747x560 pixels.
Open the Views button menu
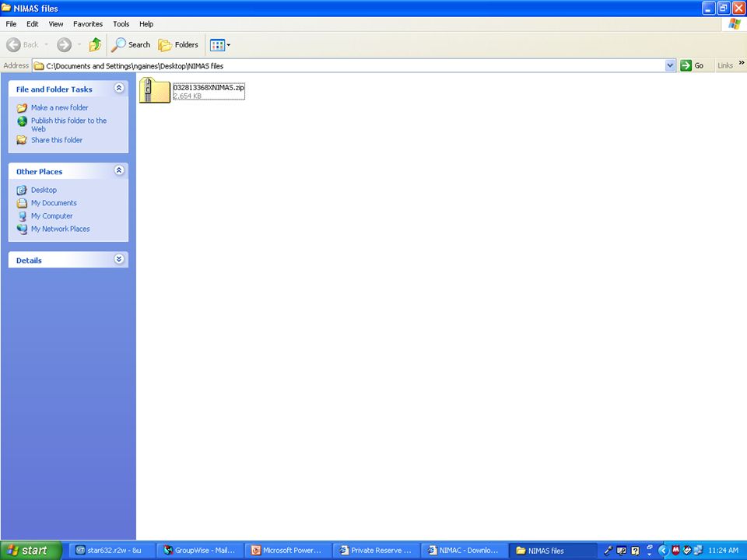220,45
